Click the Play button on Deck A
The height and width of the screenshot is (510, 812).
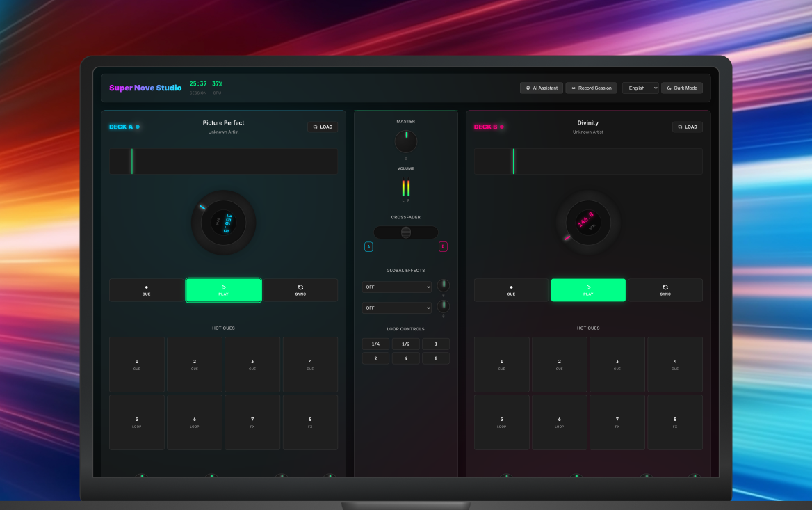pyautogui.click(x=223, y=290)
